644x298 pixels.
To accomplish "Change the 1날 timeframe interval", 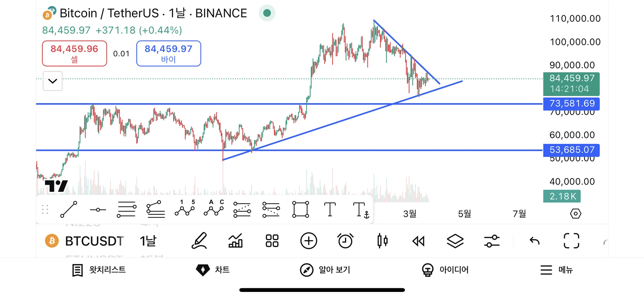I will click(x=148, y=241).
